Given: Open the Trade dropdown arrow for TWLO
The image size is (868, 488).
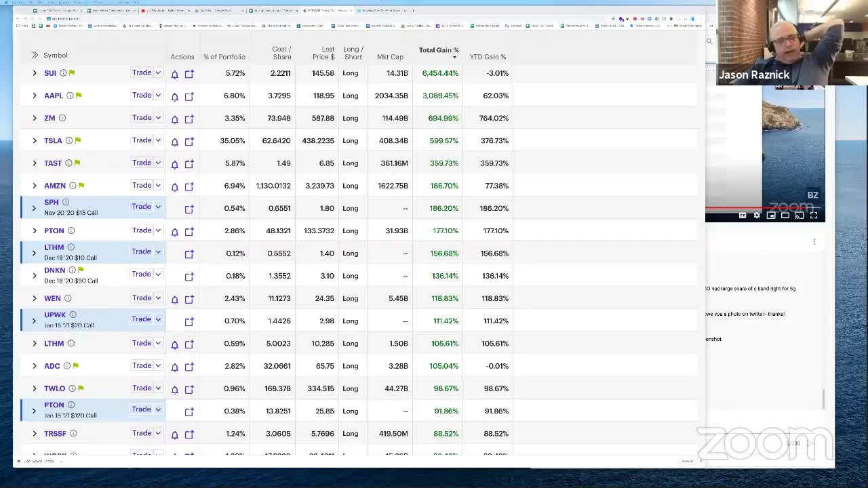Looking at the screenshot, I should 158,388.
